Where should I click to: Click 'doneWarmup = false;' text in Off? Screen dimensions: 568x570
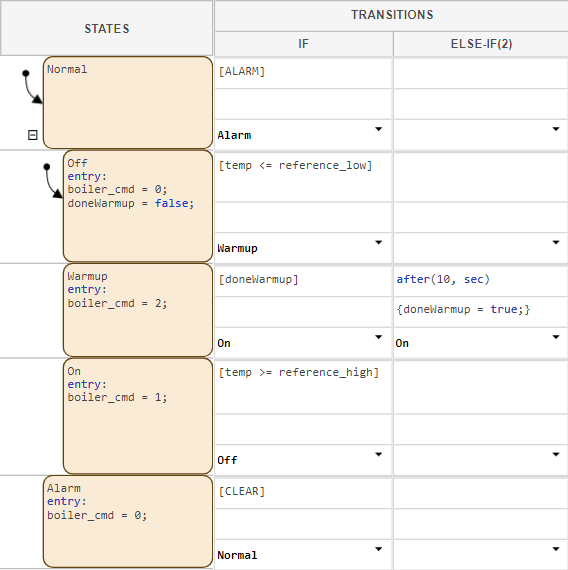131,203
